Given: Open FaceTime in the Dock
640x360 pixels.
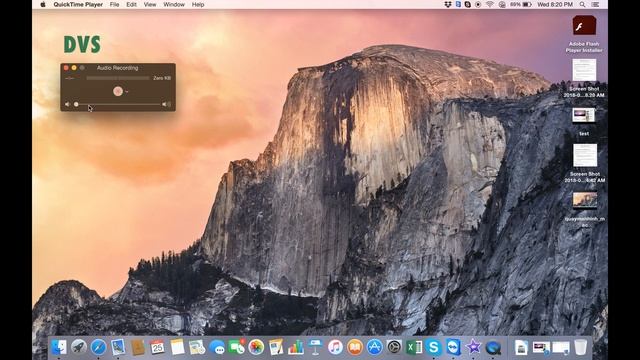Looking at the screenshot, I should tap(237, 347).
